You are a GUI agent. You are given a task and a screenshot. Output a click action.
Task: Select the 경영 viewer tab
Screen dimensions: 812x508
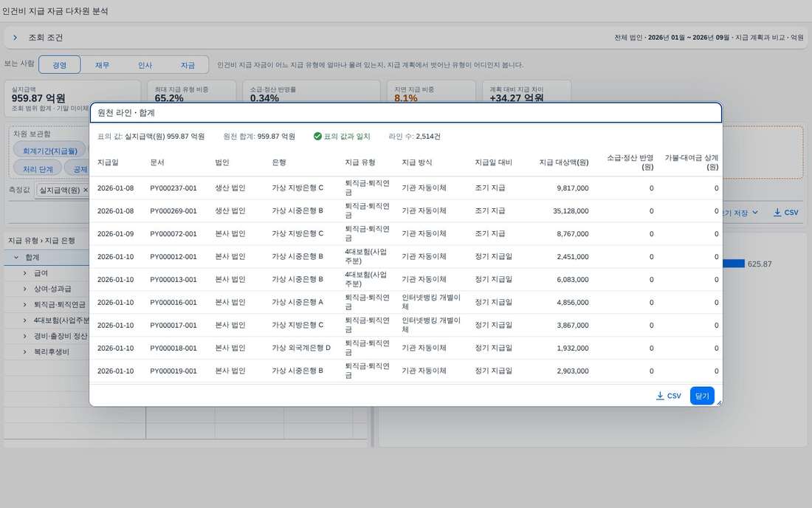(x=60, y=65)
